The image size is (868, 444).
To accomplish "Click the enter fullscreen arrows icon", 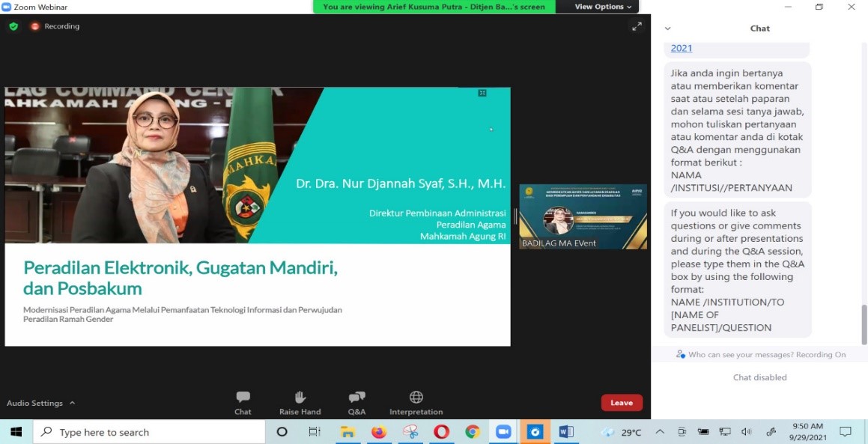I will coord(637,25).
